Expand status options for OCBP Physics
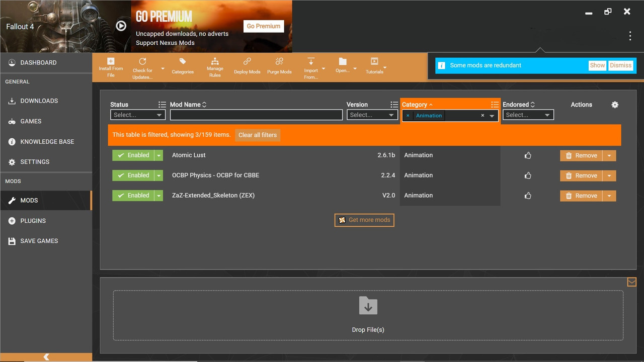This screenshot has height=362, width=644. (x=159, y=175)
